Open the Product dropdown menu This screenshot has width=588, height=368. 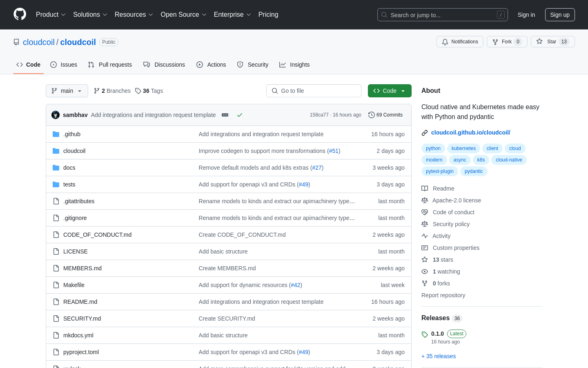tap(51, 14)
